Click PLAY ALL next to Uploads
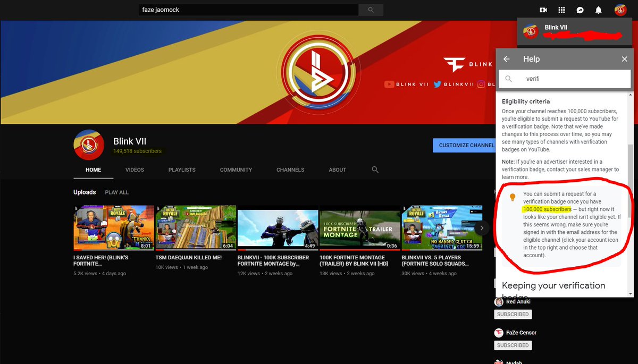The width and height of the screenshot is (638, 364). click(117, 192)
